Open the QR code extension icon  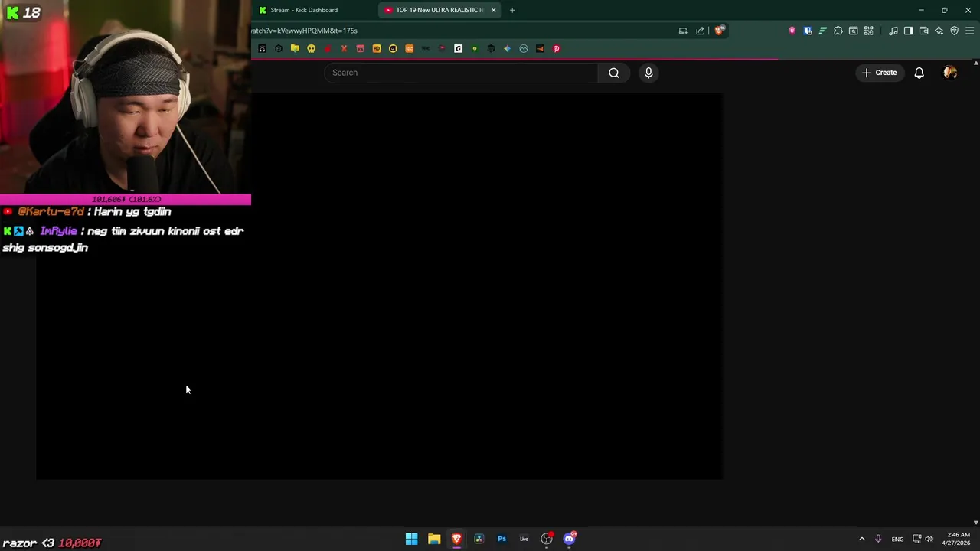pos(869,31)
